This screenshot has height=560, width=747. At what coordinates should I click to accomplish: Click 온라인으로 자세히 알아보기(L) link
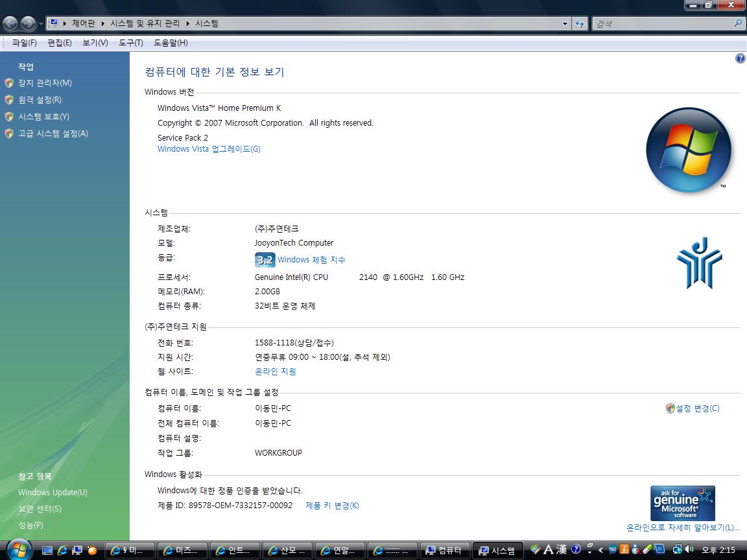tap(683, 528)
